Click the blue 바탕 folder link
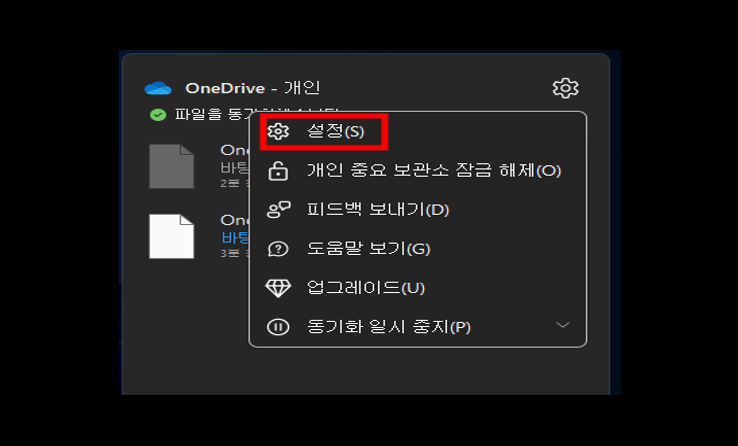Screen dimensions: 738x446 pyautogui.click(x=235, y=237)
